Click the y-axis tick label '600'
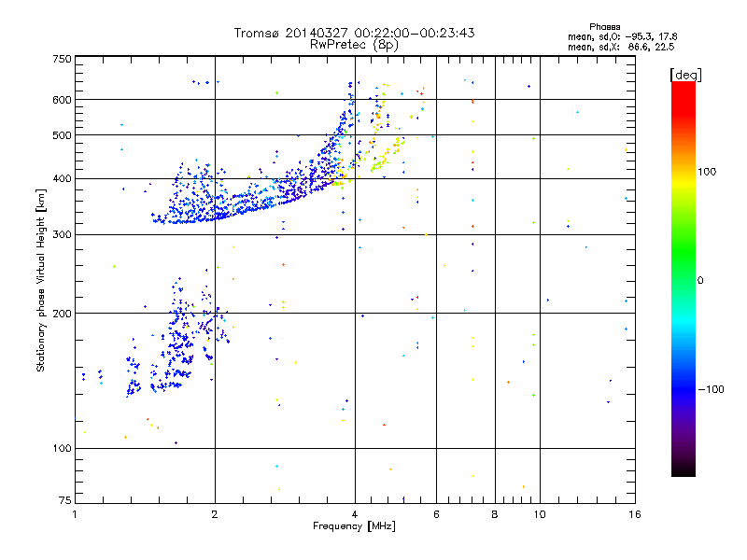747x560 pixels. pos(63,100)
